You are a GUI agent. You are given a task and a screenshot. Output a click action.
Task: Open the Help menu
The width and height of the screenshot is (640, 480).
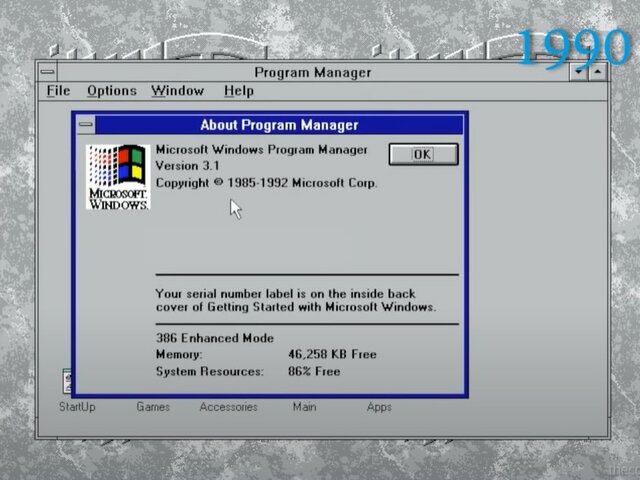click(x=239, y=91)
